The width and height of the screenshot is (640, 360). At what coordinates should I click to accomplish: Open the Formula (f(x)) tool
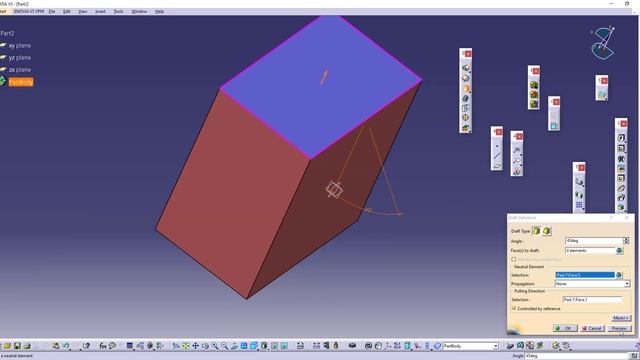pyautogui.click(x=102, y=346)
